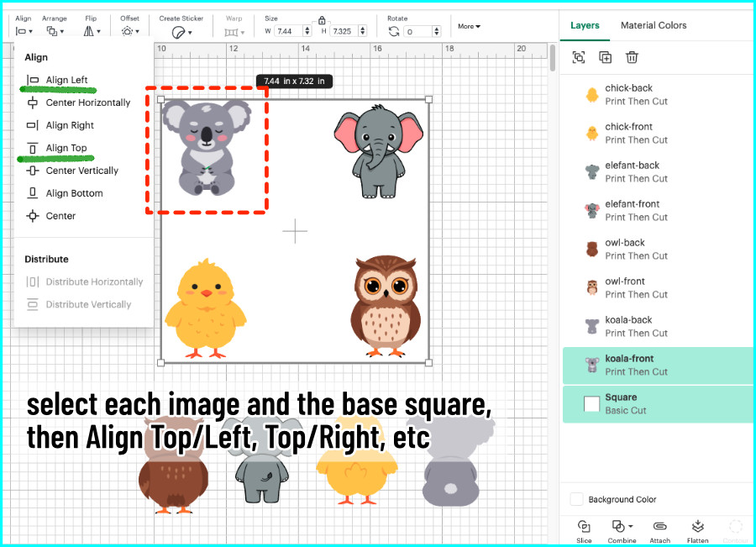Click the yellow chick image on canvas
Image resolution: width=756 pixels, height=547 pixels.
pyautogui.click(x=206, y=308)
